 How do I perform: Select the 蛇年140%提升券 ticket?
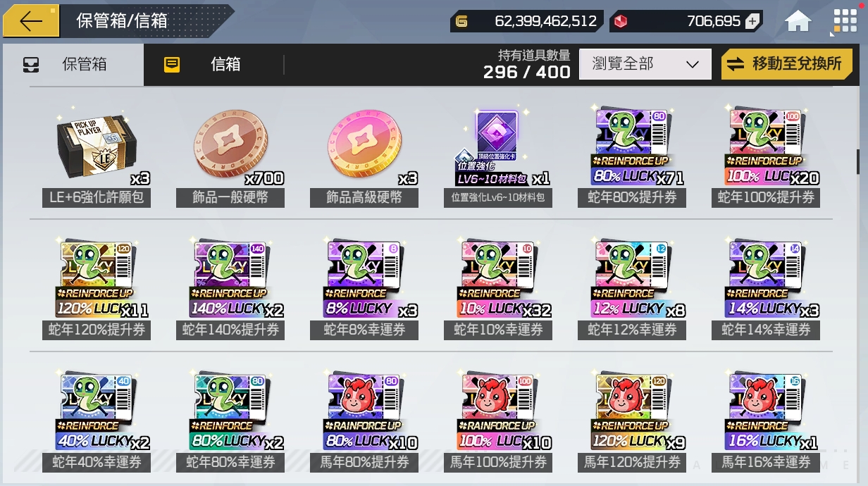coord(230,287)
